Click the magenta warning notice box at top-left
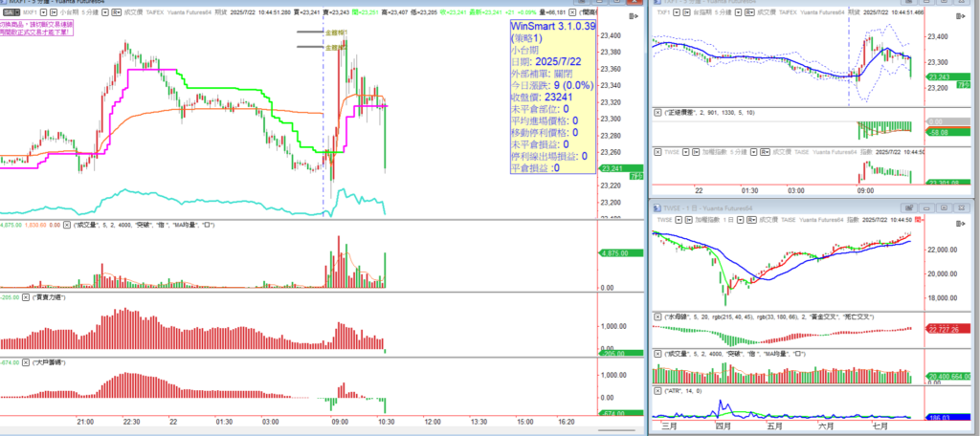Image resolution: width=980 pixels, height=436 pixels. coord(36,28)
